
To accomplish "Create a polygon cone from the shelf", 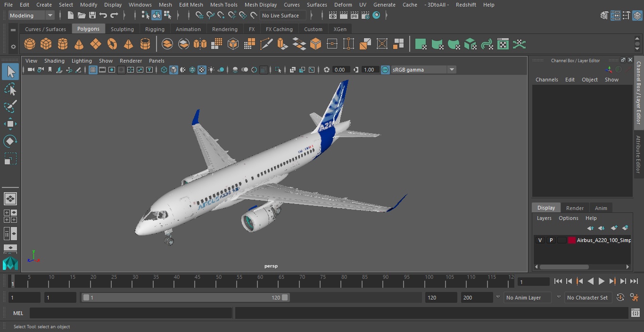I will (x=79, y=44).
